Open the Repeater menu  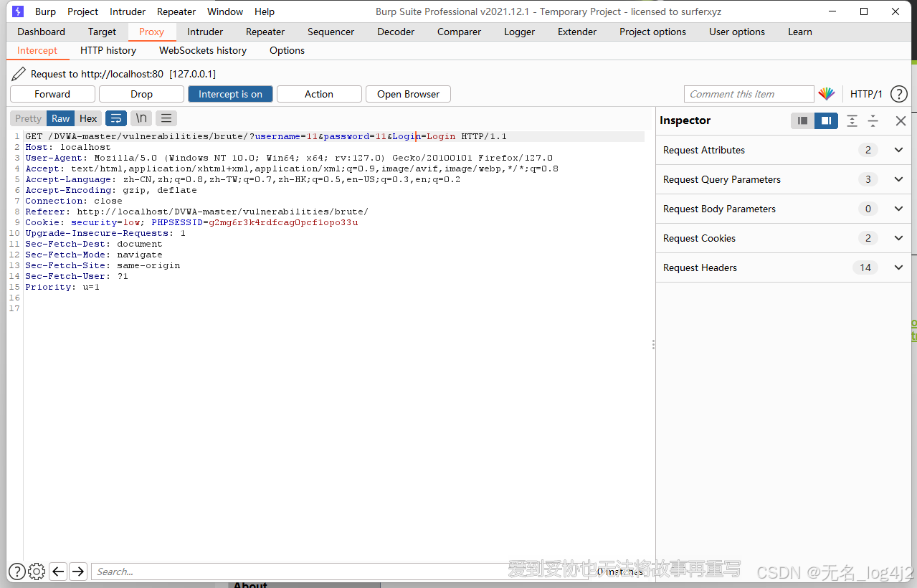coord(176,11)
